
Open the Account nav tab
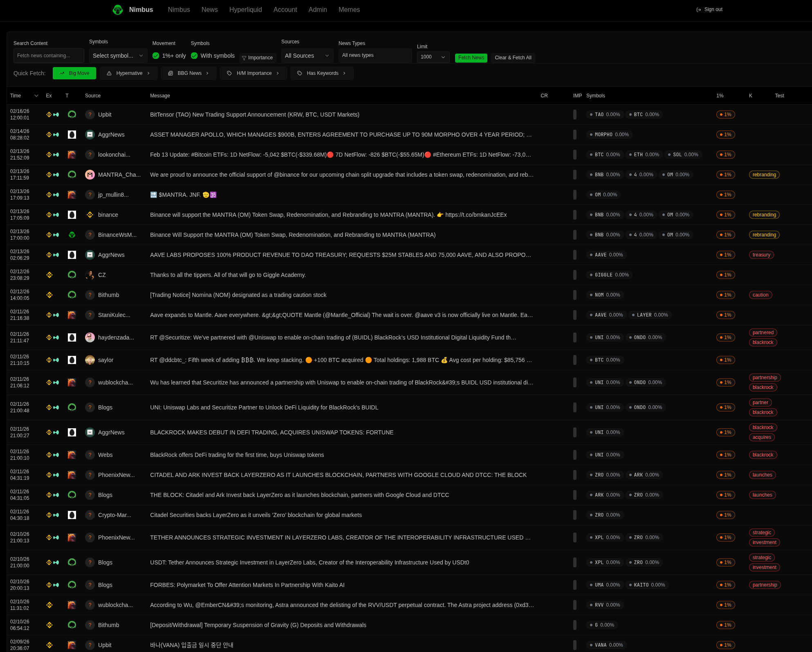click(x=285, y=10)
